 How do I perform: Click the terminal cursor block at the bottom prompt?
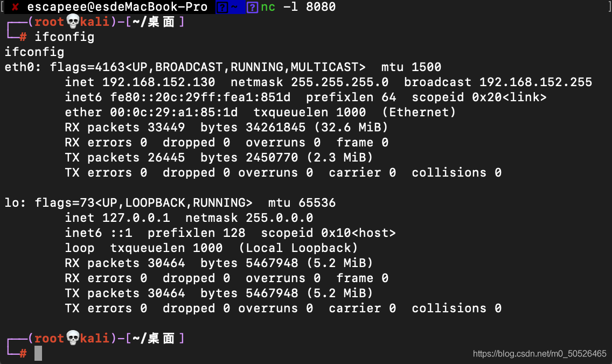tap(38, 353)
